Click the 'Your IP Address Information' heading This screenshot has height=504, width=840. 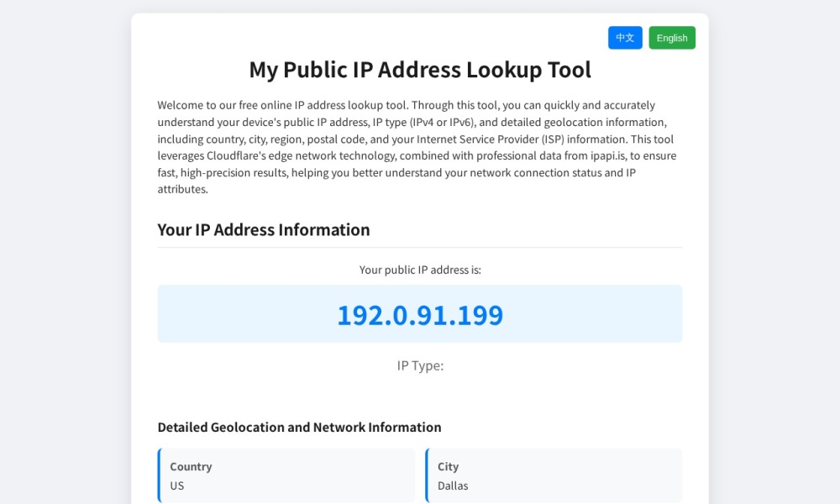[264, 230]
